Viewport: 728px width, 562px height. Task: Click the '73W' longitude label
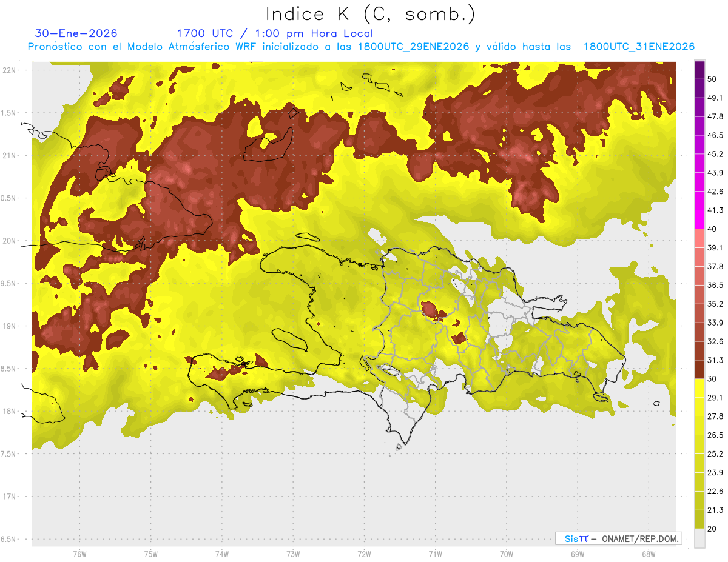point(293,554)
